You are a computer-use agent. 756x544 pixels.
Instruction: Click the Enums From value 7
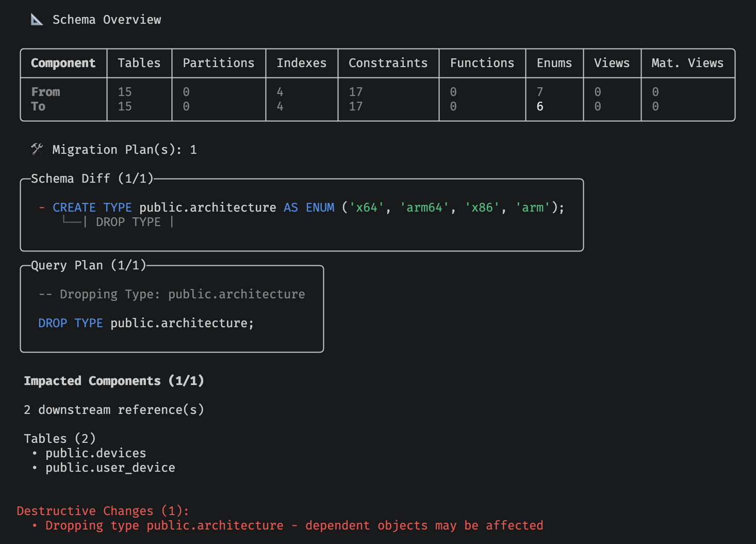point(540,92)
